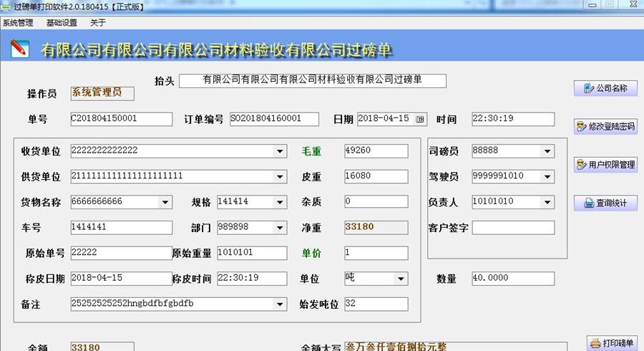Click the 净重 label
This screenshot has height=351, width=644.
(x=311, y=228)
